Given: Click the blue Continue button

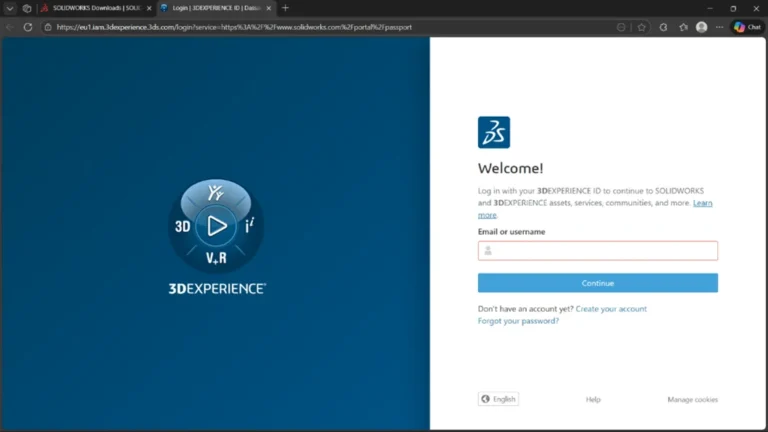Looking at the screenshot, I should coord(598,283).
